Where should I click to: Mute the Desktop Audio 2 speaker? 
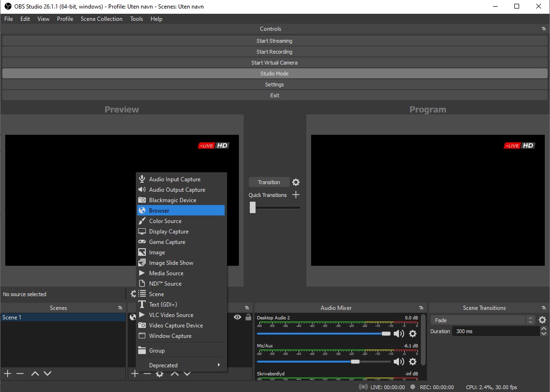click(x=399, y=334)
